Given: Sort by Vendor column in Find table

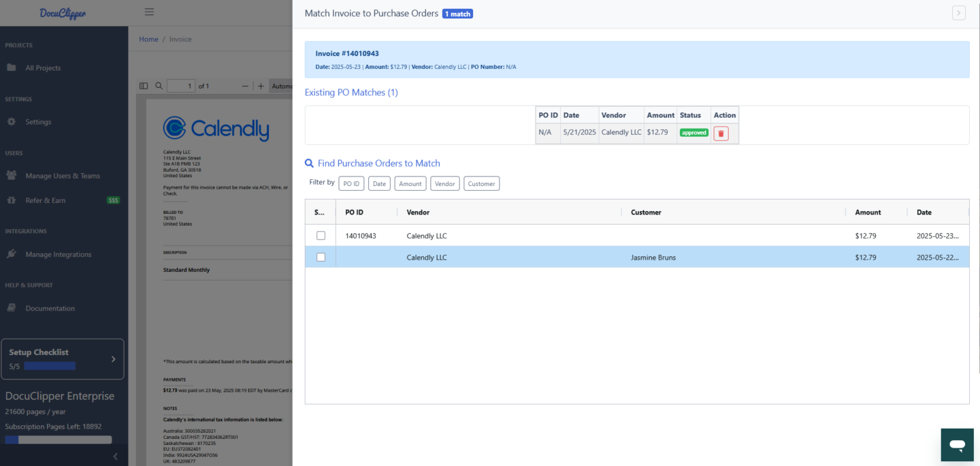Looking at the screenshot, I should coord(418,213).
